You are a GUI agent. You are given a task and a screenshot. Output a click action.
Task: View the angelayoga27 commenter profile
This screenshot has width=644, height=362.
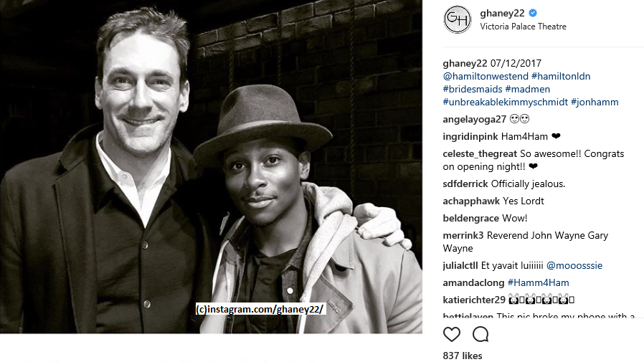tap(474, 120)
